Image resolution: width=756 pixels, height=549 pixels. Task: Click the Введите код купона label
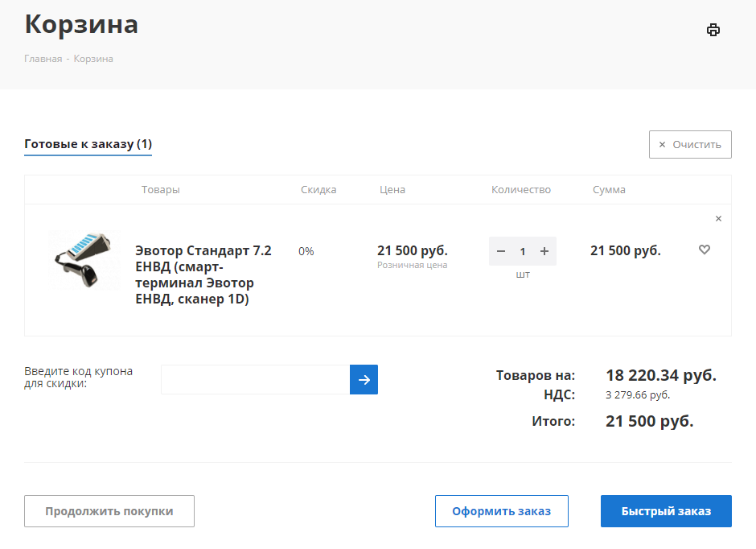(79, 378)
